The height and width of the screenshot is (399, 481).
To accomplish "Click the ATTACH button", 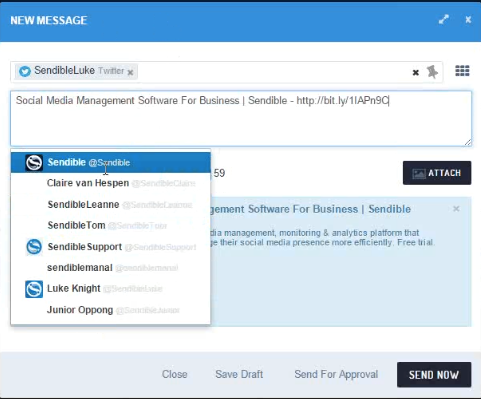I will tap(437, 173).
